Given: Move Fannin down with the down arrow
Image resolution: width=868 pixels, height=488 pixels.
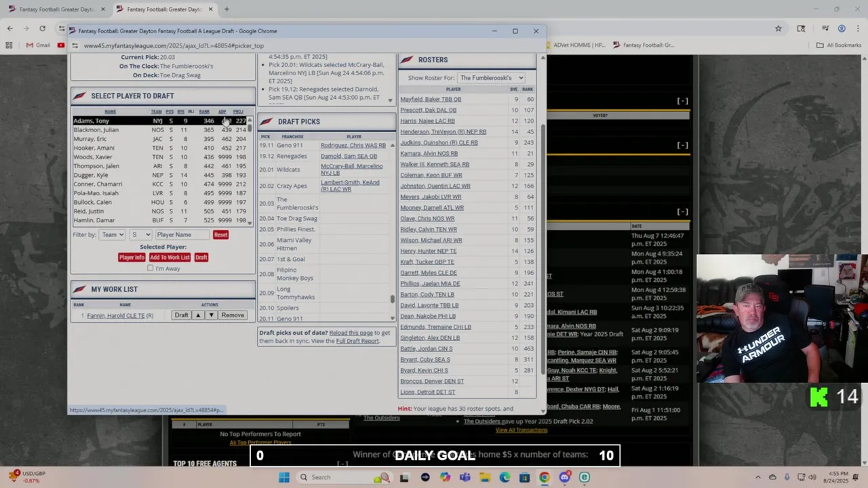Looking at the screenshot, I should 211,315.
